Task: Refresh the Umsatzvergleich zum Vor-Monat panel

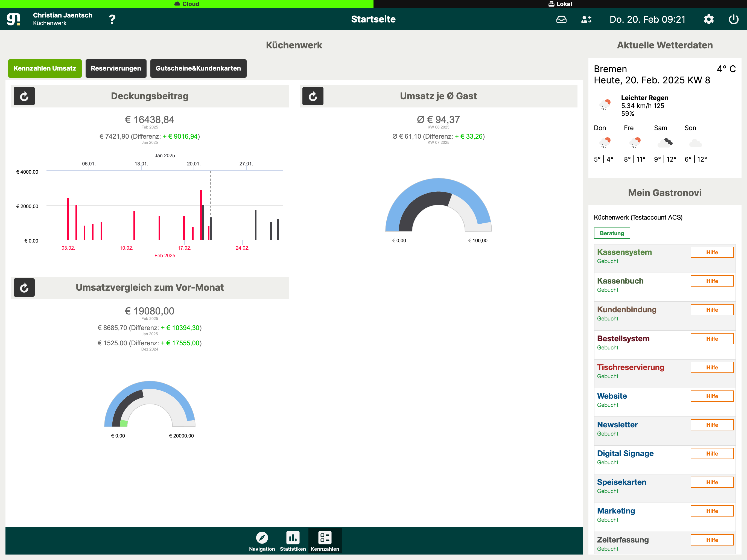Action: [24, 287]
